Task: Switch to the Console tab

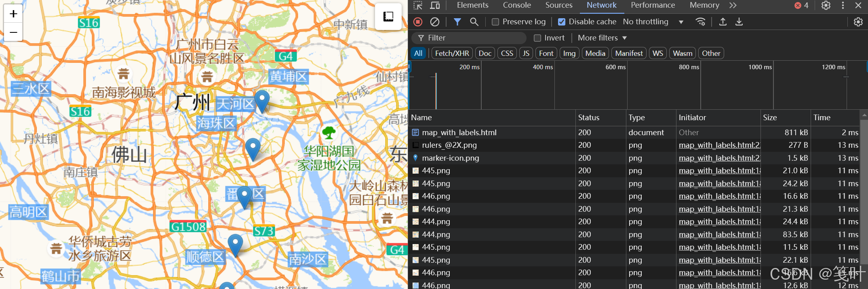Action: pos(517,5)
